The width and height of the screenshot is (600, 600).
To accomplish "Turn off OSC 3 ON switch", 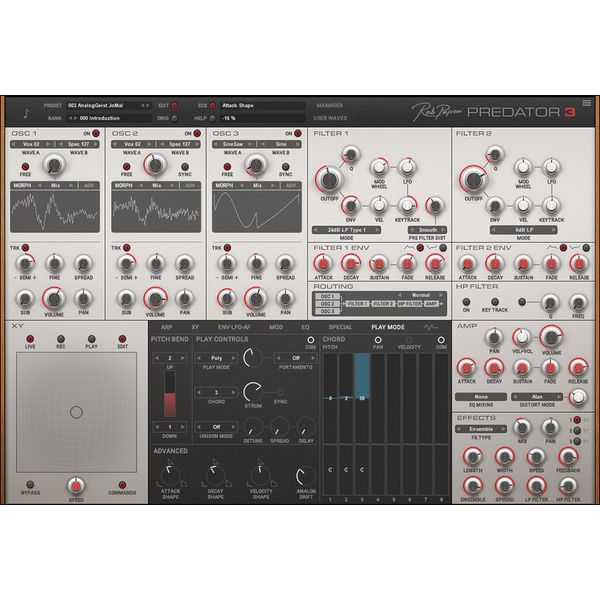I will [x=298, y=134].
